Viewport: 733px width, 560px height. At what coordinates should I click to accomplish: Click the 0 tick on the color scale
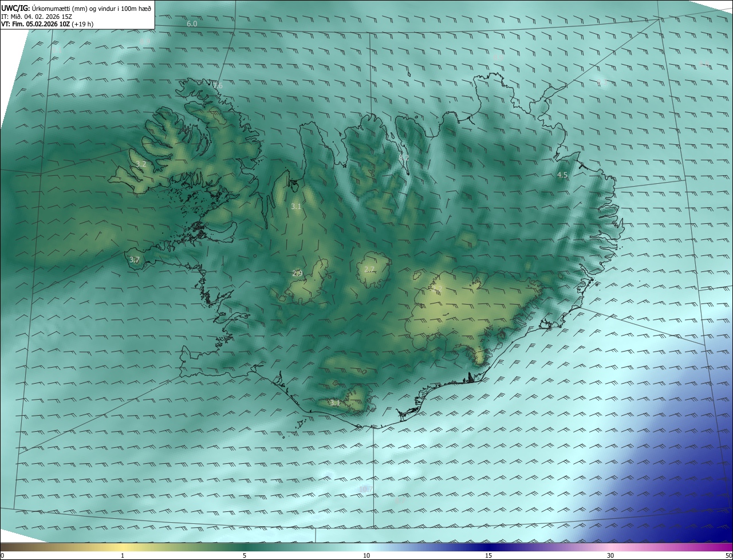click(2, 555)
